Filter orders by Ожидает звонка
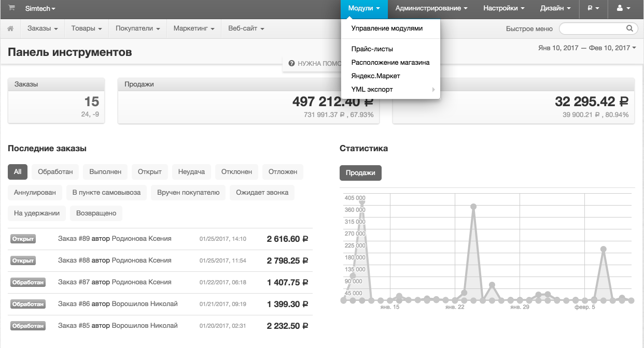 (262, 193)
